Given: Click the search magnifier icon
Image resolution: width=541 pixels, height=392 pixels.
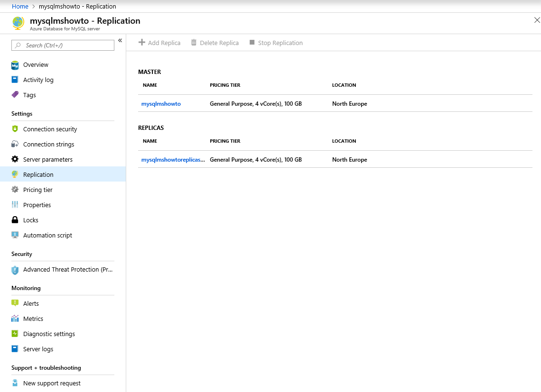Looking at the screenshot, I should pyautogui.click(x=18, y=45).
